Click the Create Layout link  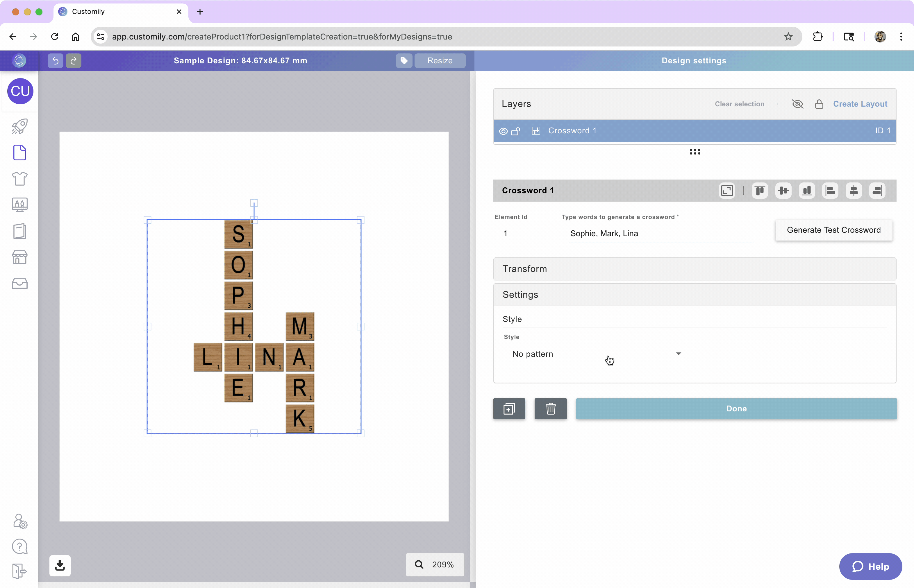pos(860,104)
